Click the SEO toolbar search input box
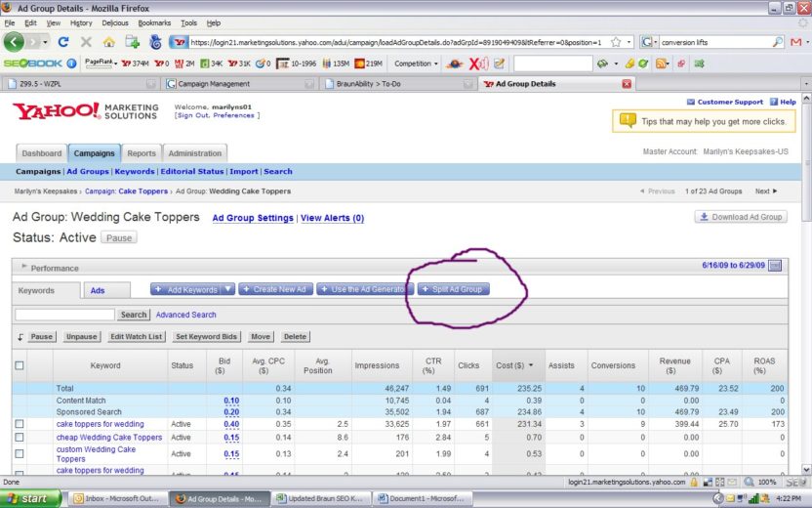812x508 pixels. [x=552, y=63]
